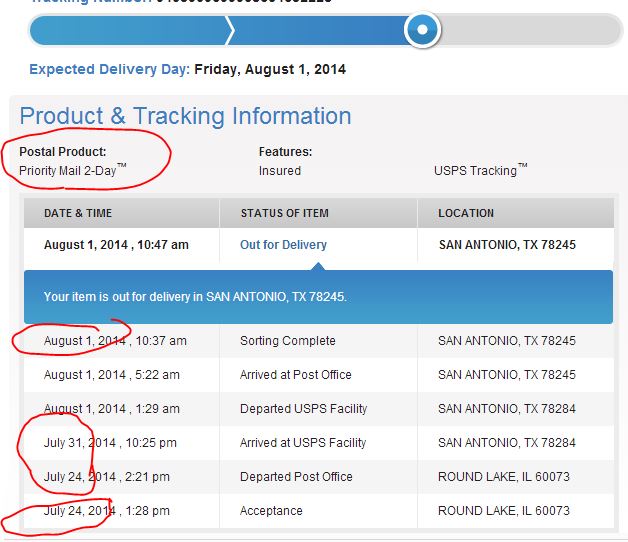The width and height of the screenshot is (628, 542).
Task: Click the Expected Delivery Day label
Action: (109, 69)
